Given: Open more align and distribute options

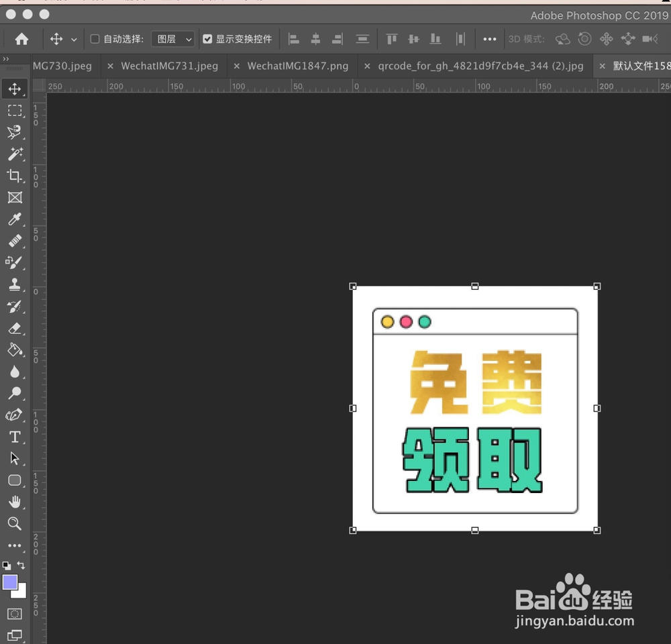Looking at the screenshot, I should tap(490, 40).
